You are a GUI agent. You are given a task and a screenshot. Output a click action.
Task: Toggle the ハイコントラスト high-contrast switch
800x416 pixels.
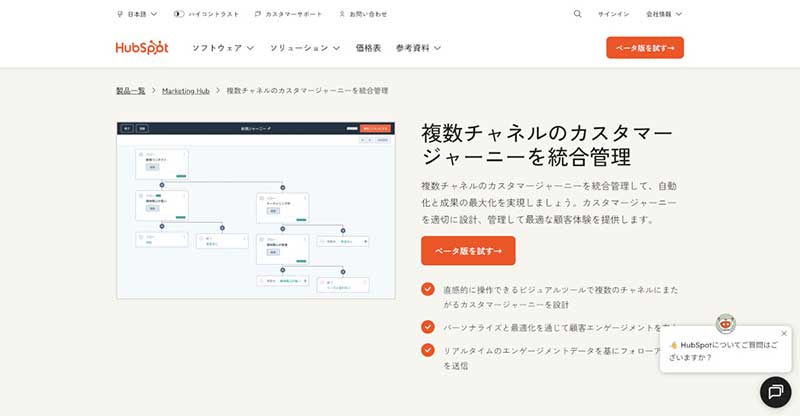click(x=179, y=14)
